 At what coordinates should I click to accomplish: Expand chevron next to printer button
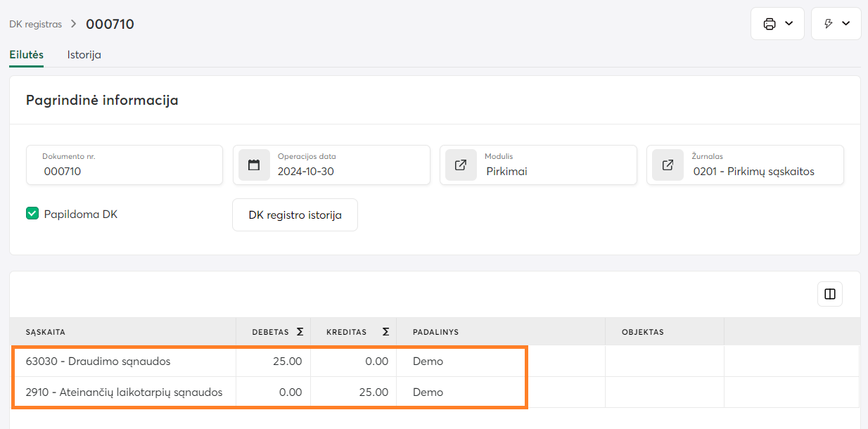(789, 24)
